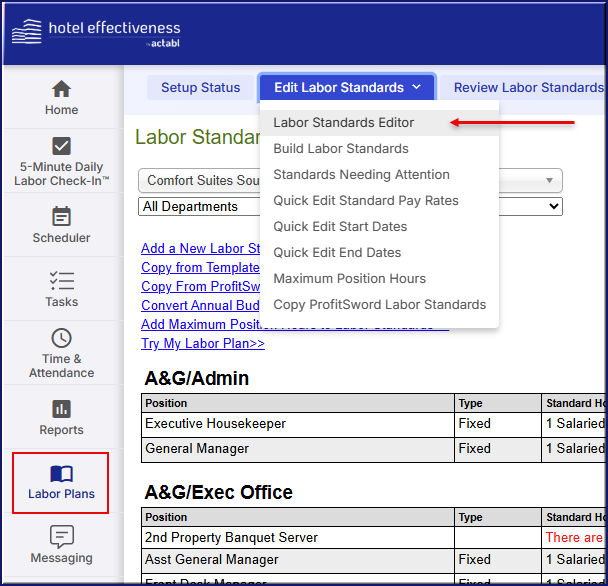Screen dimensions: 608x586
Task: Open the 5-Minute Daily Labor Check-In icon
Action: point(61,146)
